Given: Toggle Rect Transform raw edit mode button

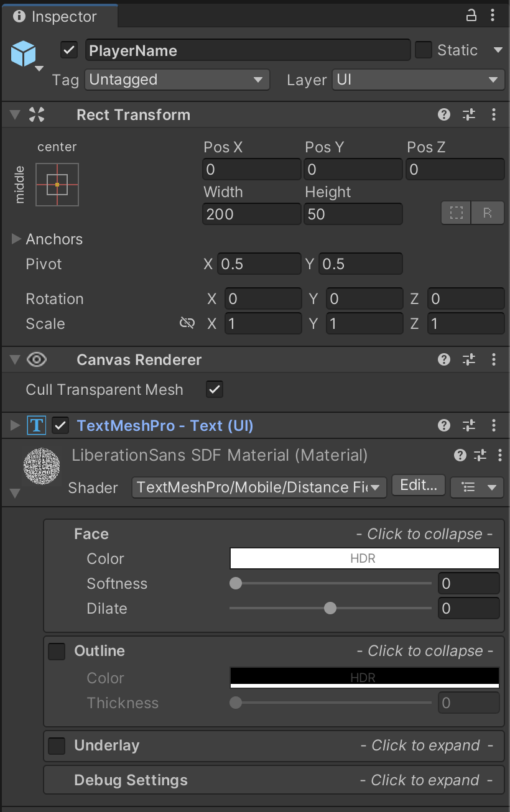Looking at the screenshot, I should (488, 213).
